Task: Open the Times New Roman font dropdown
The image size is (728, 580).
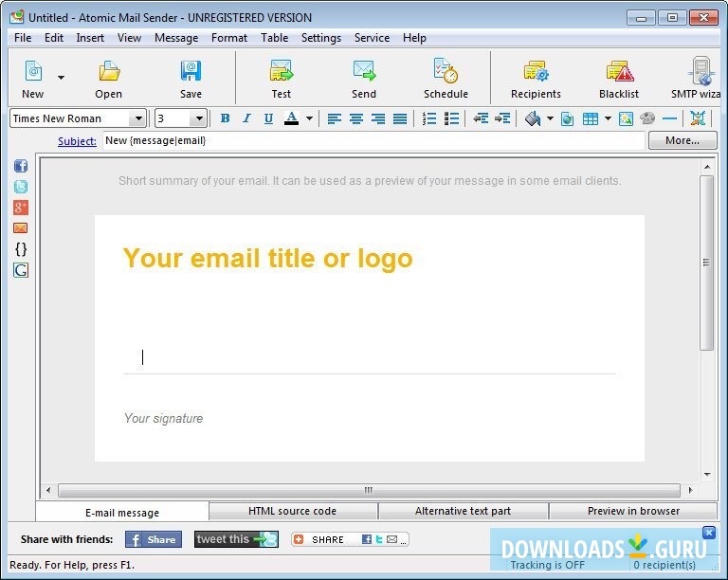Action: click(x=138, y=118)
